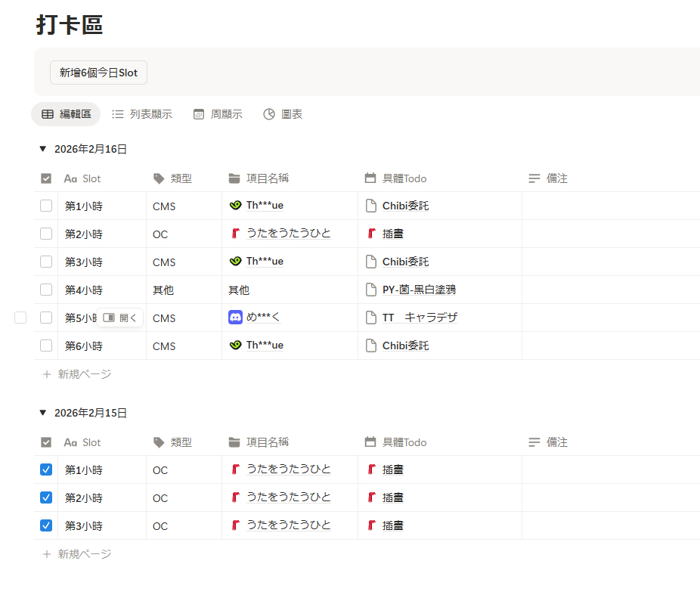700x595 pixels.
Task: Uncheck 第2小時 checkbox under 2026年2月15日
Action: click(46, 497)
